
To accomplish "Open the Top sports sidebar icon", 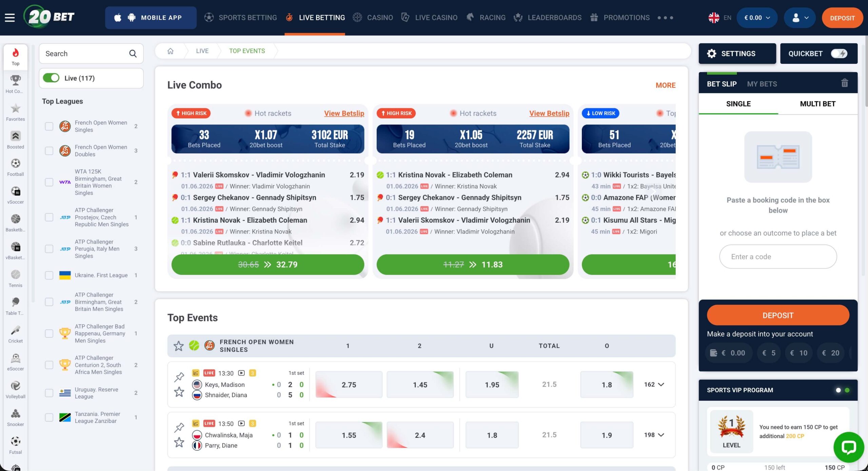I will (16, 57).
